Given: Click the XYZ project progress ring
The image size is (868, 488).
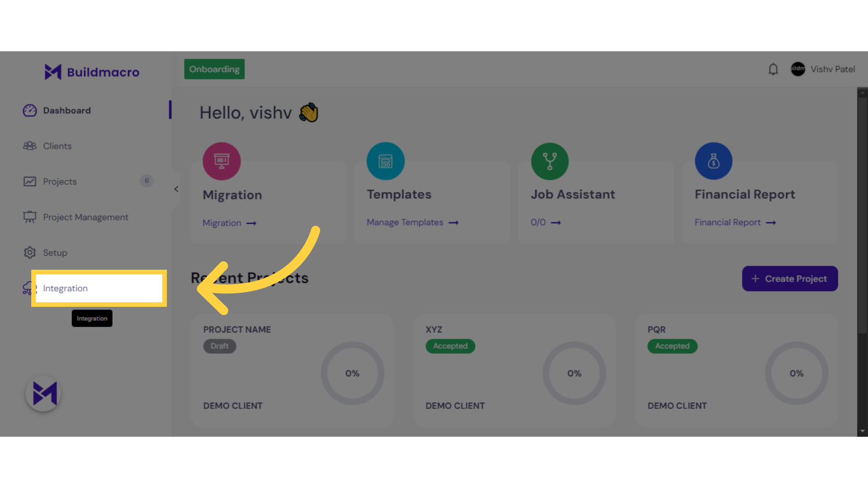Looking at the screenshot, I should (575, 373).
